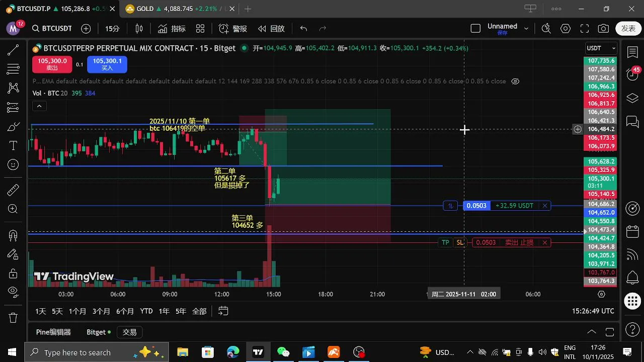The height and width of the screenshot is (362, 644).
Task: Hide all drawings with eye icon
Action: point(13,292)
